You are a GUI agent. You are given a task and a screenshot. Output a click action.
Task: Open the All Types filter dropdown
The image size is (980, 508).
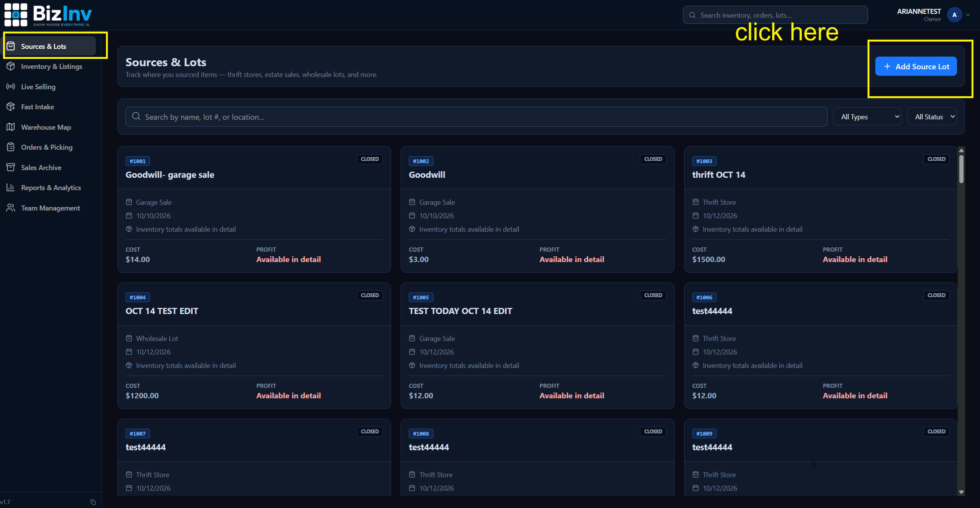tap(867, 117)
